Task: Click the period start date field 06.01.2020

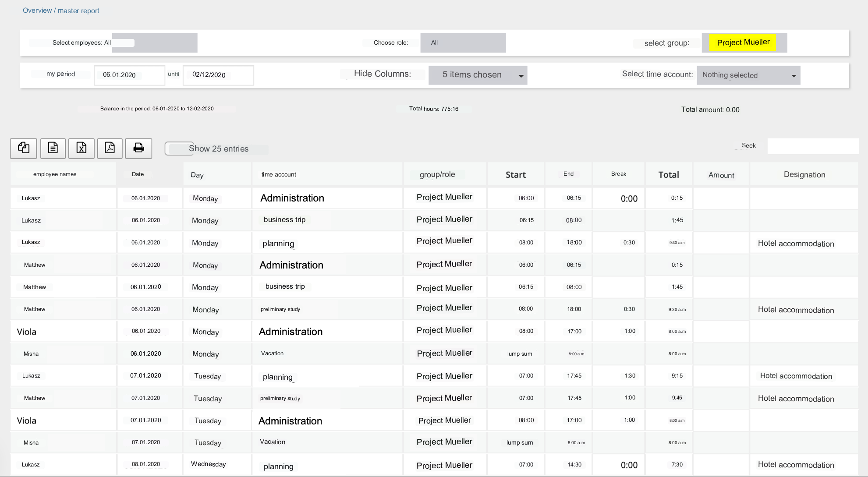Action: pyautogui.click(x=130, y=75)
